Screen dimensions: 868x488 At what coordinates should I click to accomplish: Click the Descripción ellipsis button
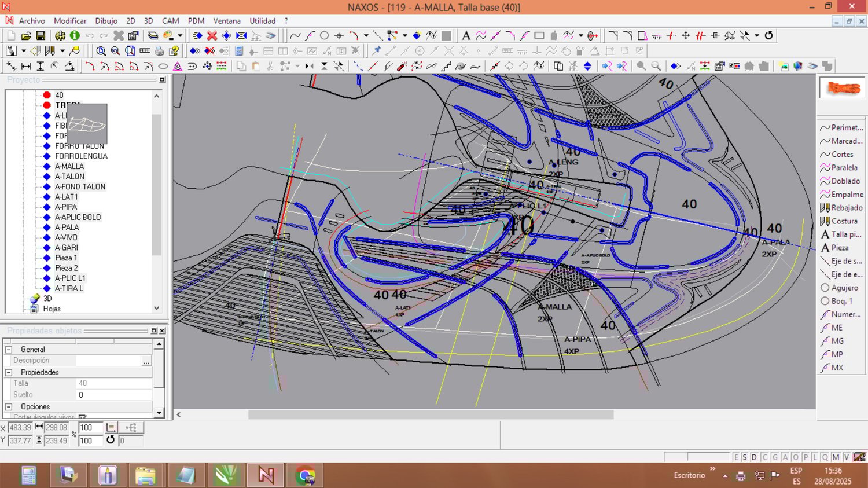[x=146, y=361]
